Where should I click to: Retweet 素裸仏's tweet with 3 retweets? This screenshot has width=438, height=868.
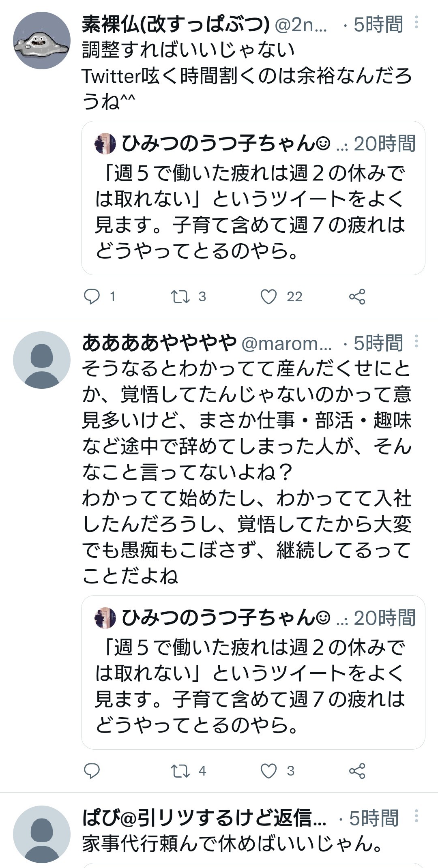[x=180, y=297]
